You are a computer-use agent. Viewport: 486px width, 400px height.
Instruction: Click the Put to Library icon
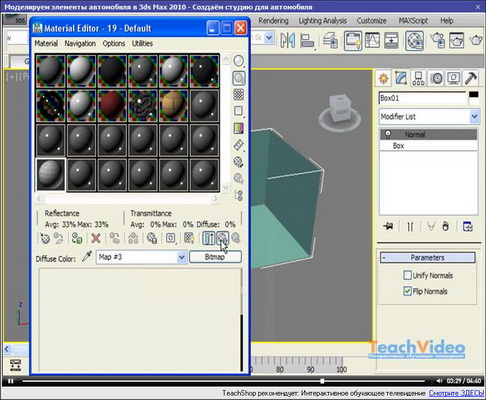pos(152,238)
